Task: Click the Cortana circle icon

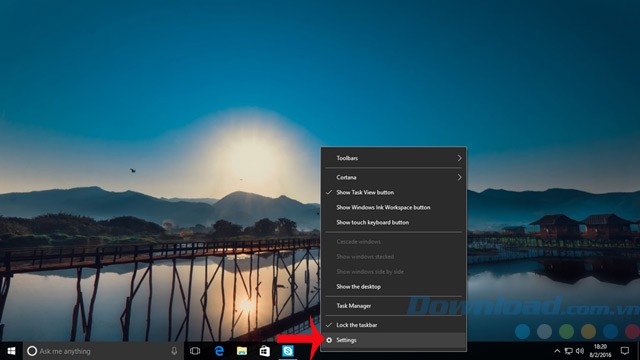Action: [32, 351]
